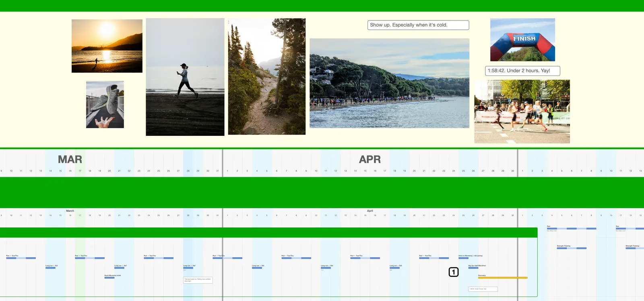644x301 pixels.
Task: Select the 'Book Monterey hotel' event bar
Action: (109, 278)
